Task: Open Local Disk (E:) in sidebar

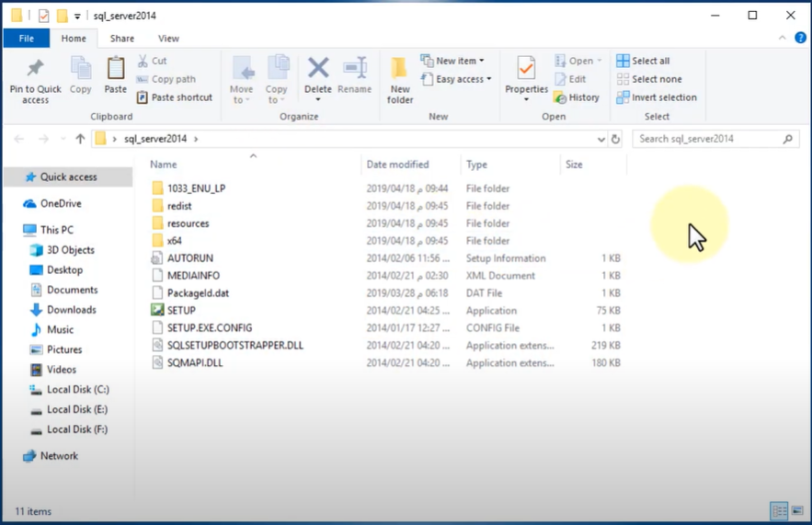Action: coord(77,409)
